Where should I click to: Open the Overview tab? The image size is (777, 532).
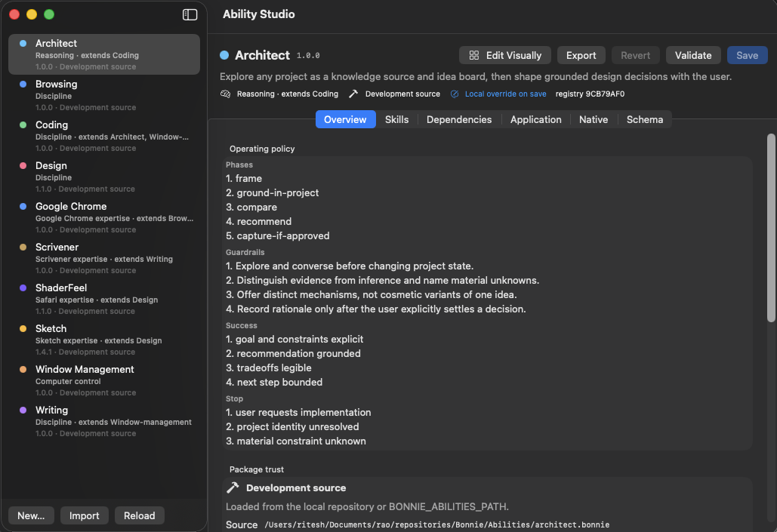click(x=345, y=119)
